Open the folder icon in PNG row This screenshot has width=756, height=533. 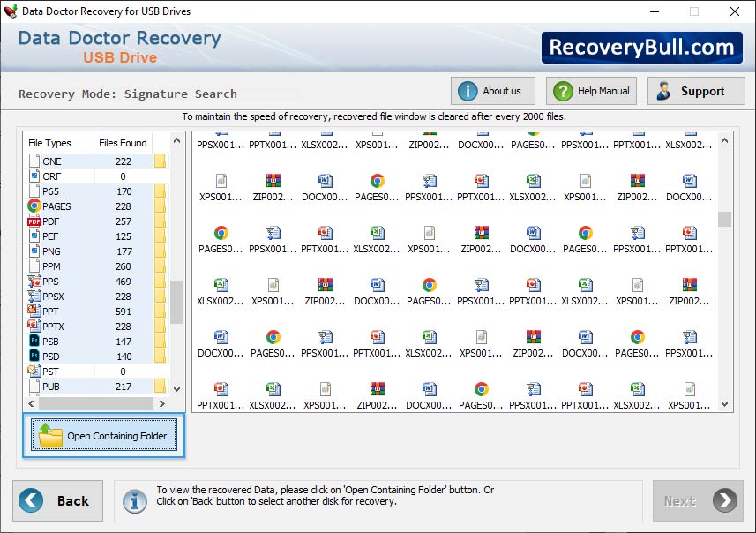tap(160, 251)
